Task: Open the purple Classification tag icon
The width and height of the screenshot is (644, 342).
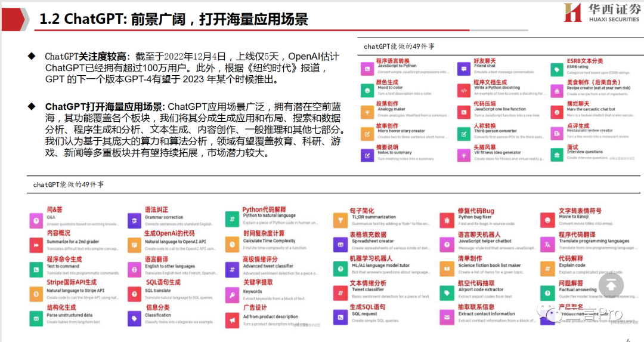Action: (x=134, y=319)
